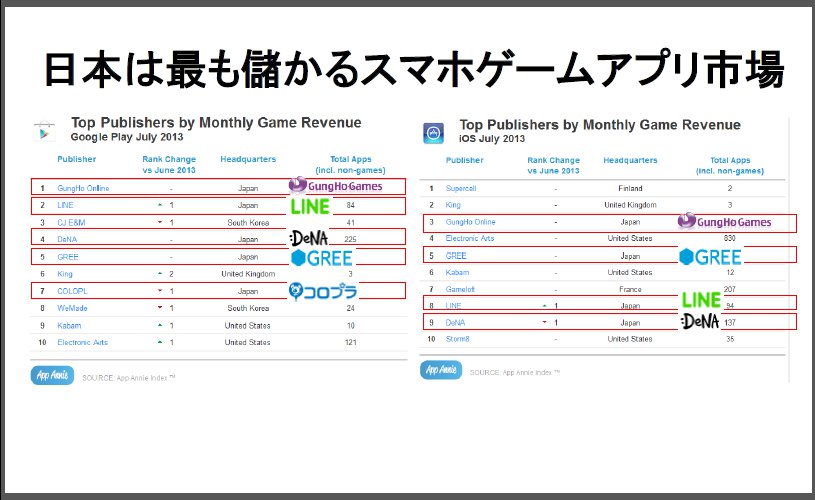Click the green LINE logo in Google Play table
Viewport: 815px width, 500px height.
(x=310, y=206)
